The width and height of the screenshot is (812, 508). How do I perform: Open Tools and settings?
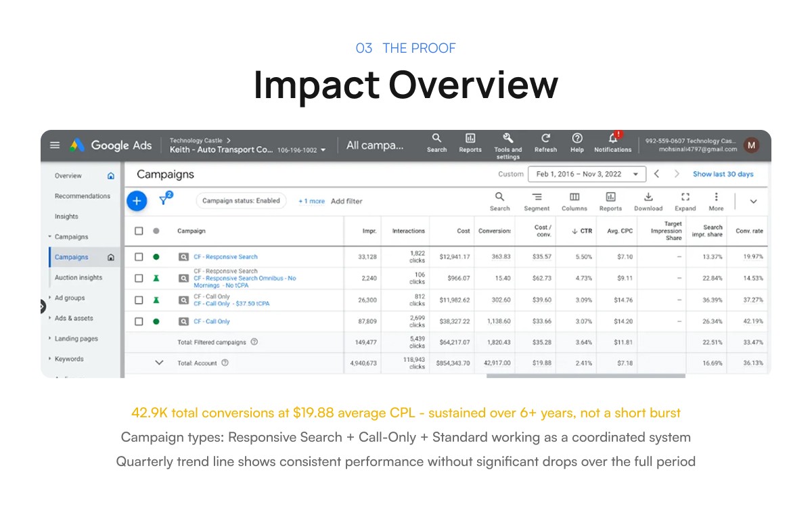click(x=507, y=145)
